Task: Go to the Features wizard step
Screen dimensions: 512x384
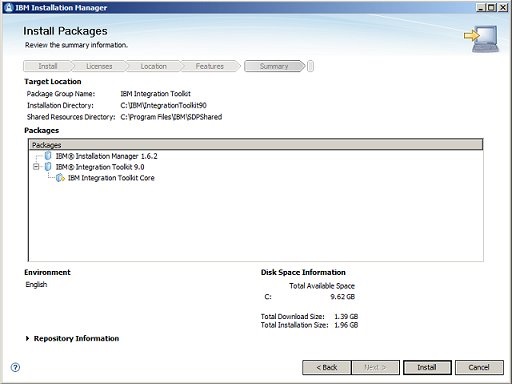Action: [210, 66]
